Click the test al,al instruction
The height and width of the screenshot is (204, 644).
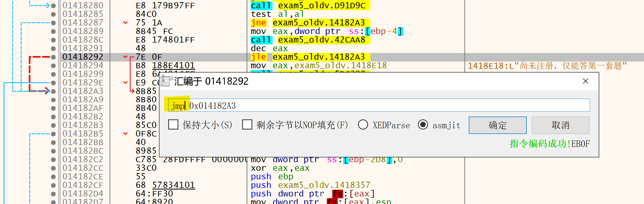click(277, 14)
